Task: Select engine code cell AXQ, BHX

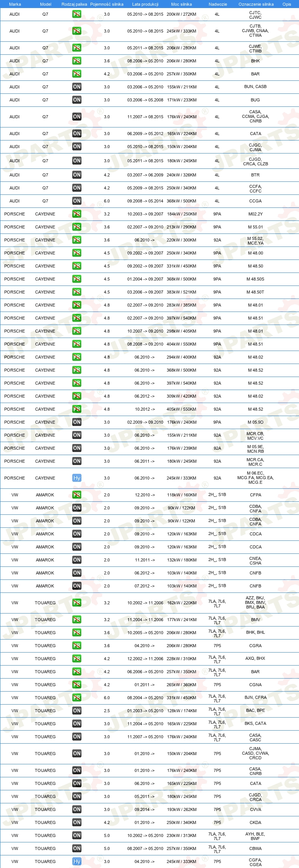Action: [x=255, y=659]
